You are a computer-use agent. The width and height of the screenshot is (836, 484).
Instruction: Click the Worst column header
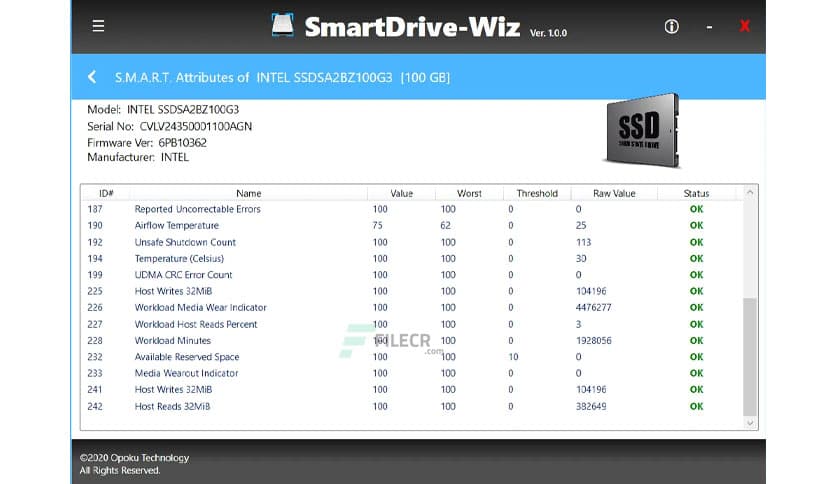click(469, 193)
